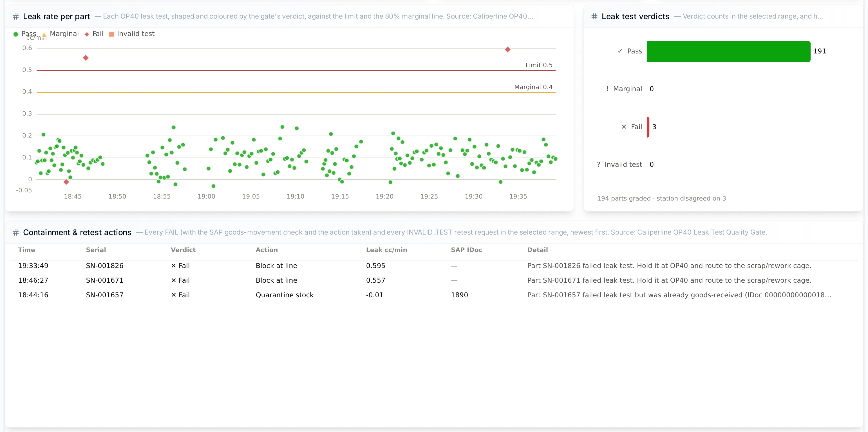Image resolution: width=868 pixels, height=432 pixels.
Task: Click the Leak rate per part title
Action: coord(56,17)
